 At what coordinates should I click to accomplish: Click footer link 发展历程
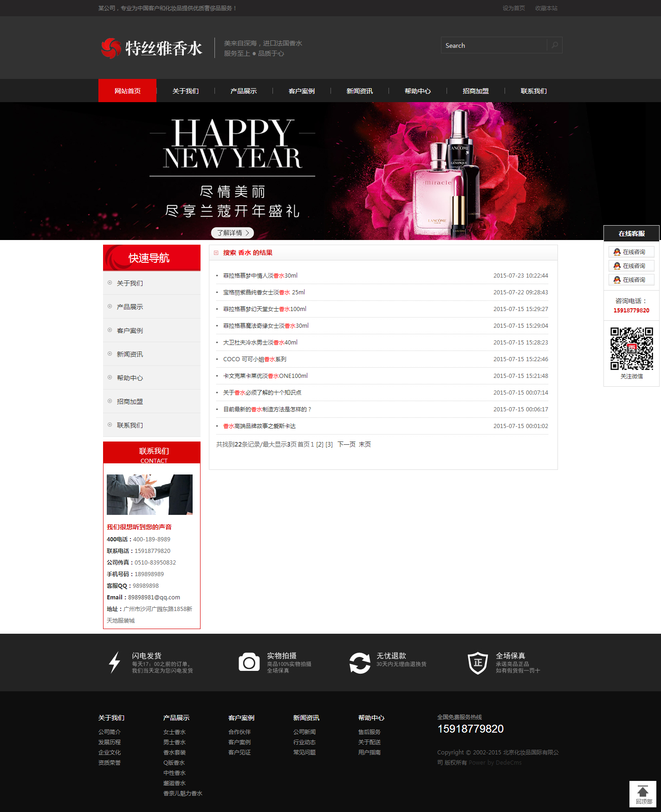(110, 742)
